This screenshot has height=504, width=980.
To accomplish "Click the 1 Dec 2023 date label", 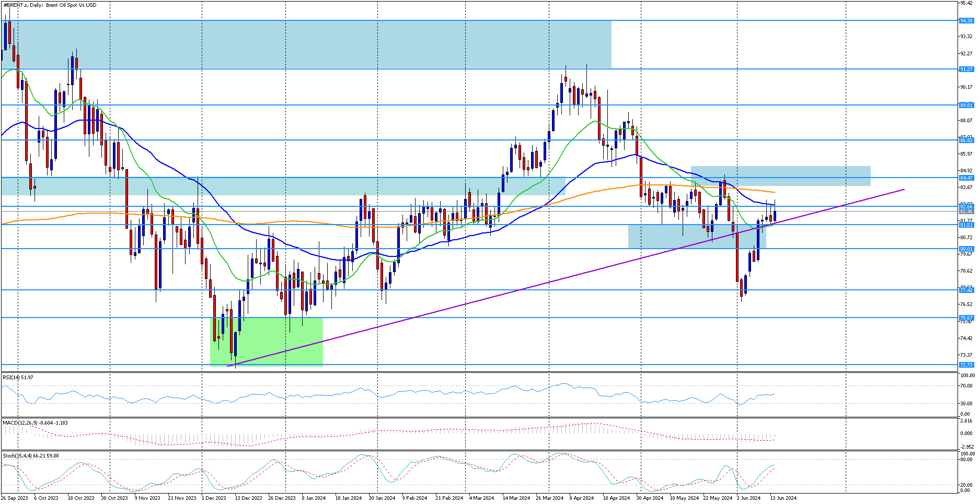I will coord(214,498).
